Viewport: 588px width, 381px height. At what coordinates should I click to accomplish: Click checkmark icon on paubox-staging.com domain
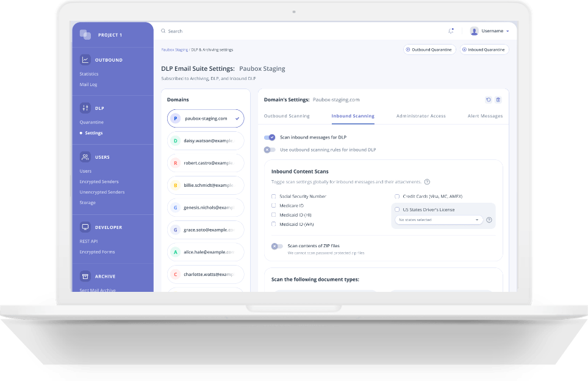point(237,118)
